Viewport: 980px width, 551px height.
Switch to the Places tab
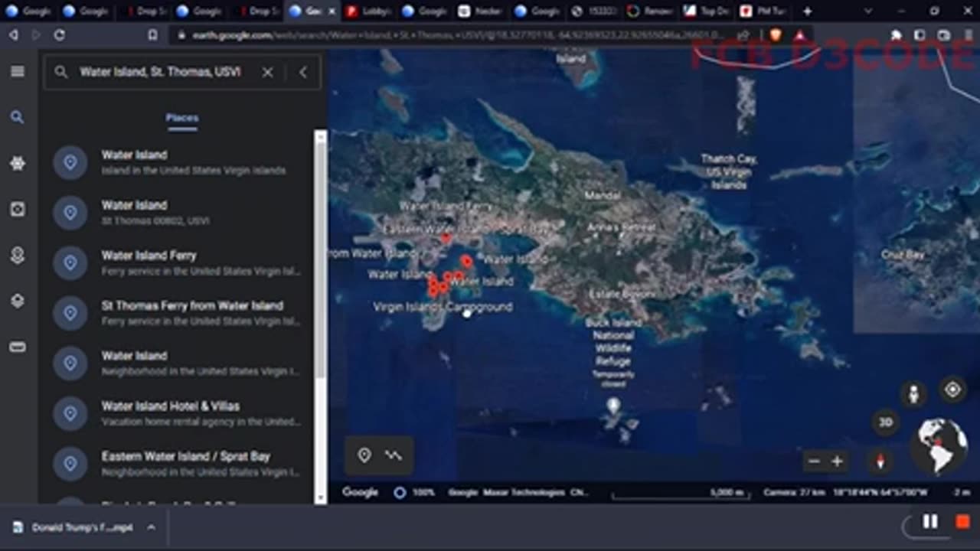pyautogui.click(x=182, y=118)
